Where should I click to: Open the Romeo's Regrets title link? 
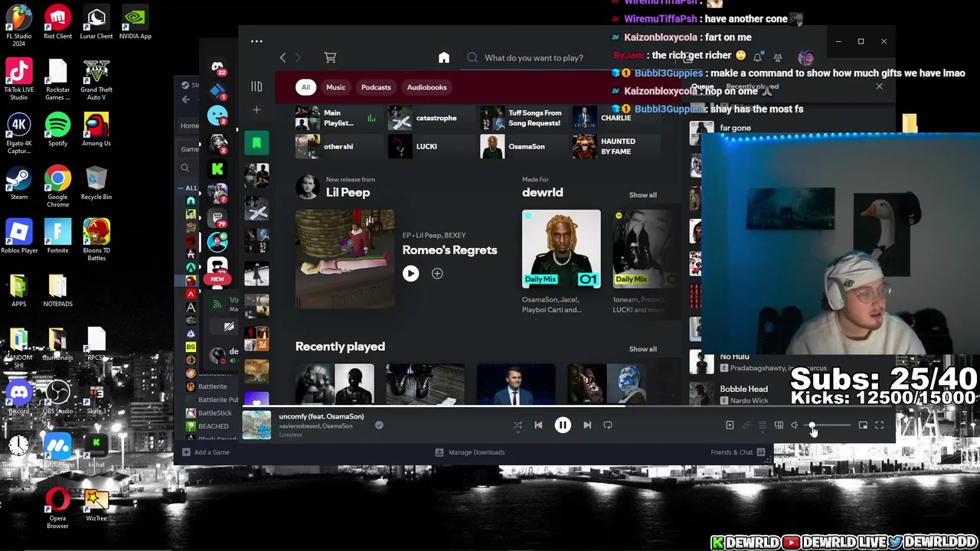pos(449,249)
